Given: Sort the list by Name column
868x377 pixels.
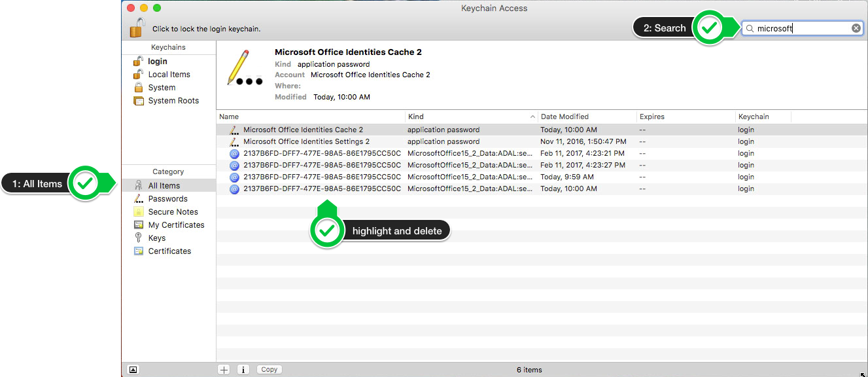Looking at the screenshot, I should [311, 117].
